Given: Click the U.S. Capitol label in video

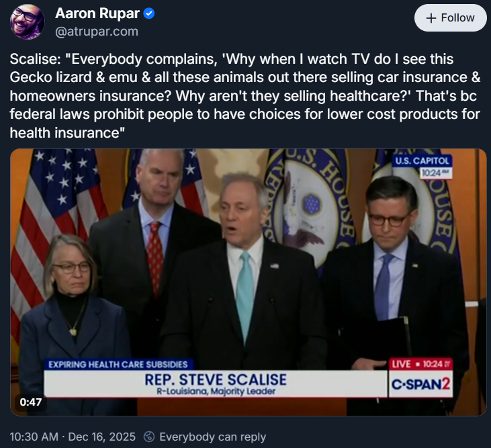Looking at the screenshot, I should pyautogui.click(x=422, y=161).
